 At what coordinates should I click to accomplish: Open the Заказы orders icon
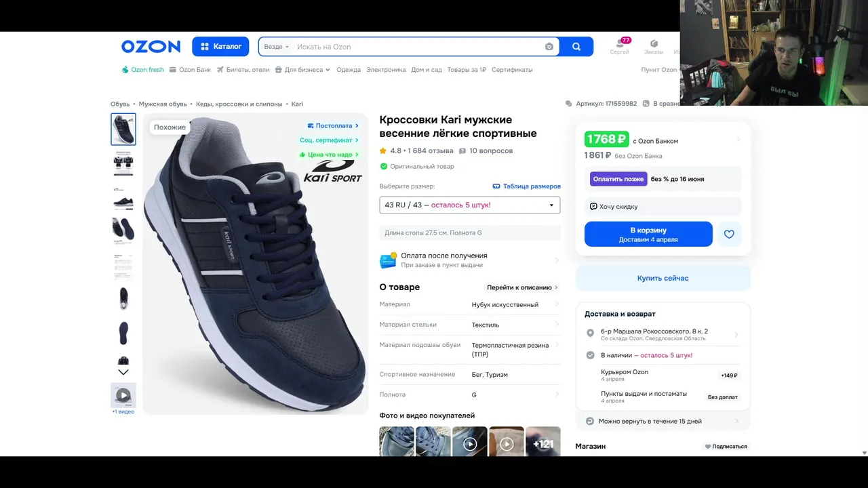pyautogui.click(x=654, y=46)
